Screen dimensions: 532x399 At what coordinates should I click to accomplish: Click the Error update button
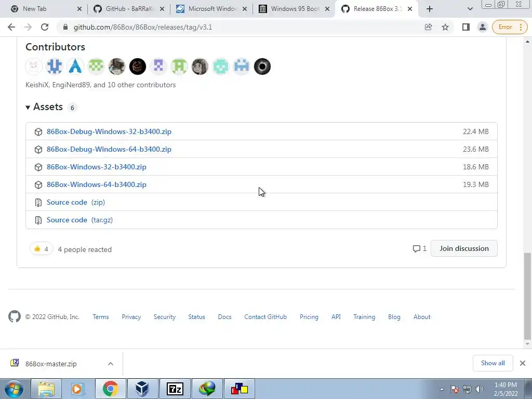pyautogui.click(x=510, y=27)
